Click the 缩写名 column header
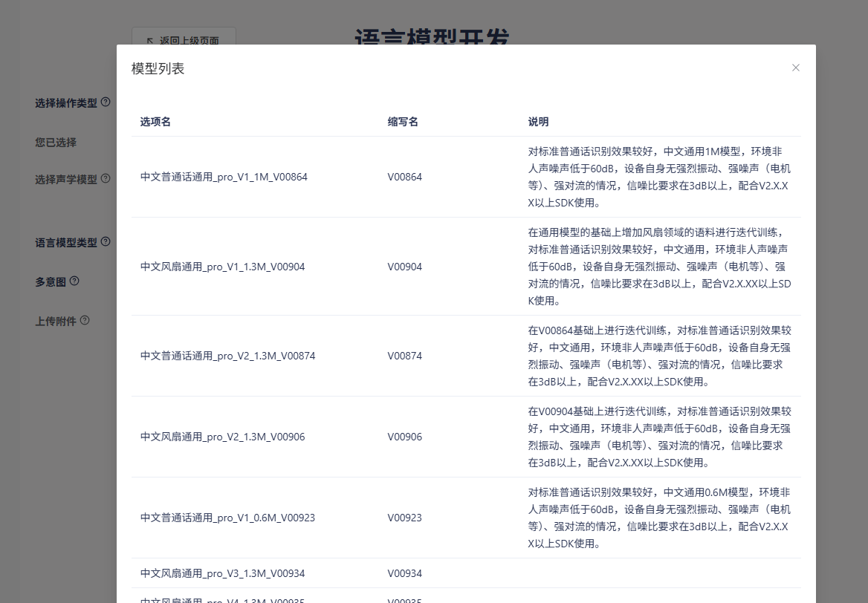The width and height of the screenshot is (868, 603). 403,122
